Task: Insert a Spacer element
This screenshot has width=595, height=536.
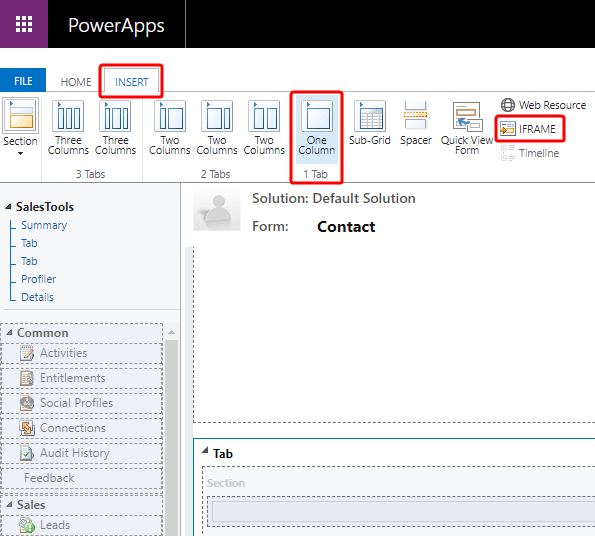Action: 416,123
